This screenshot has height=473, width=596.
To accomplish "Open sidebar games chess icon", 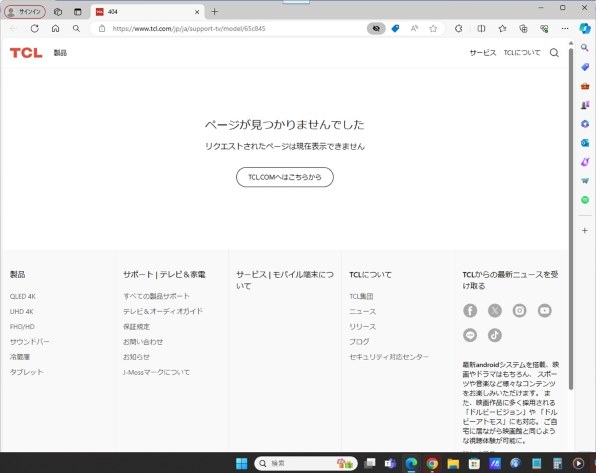I will pyautogui.click(x=585, y=105).
